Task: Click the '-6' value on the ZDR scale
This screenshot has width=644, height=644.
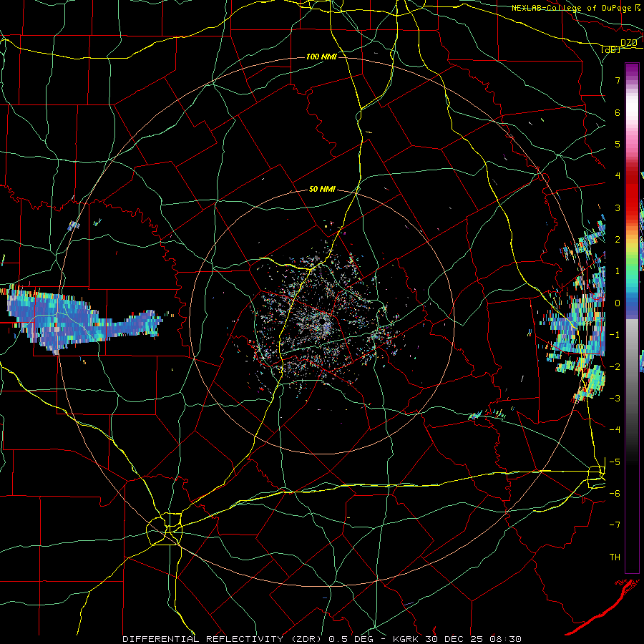Action: [x=615, y=493]
